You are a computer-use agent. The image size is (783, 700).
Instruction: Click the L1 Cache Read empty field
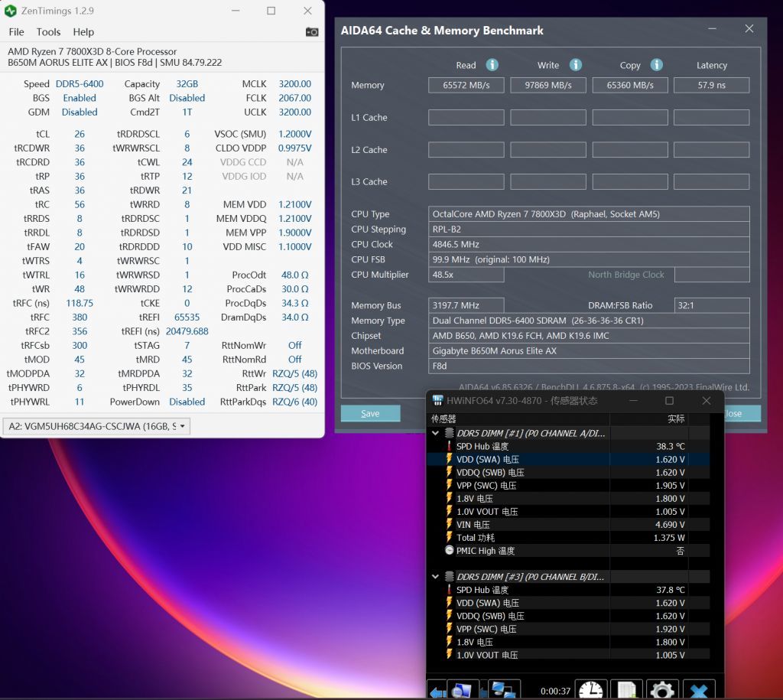pos(466,117)
